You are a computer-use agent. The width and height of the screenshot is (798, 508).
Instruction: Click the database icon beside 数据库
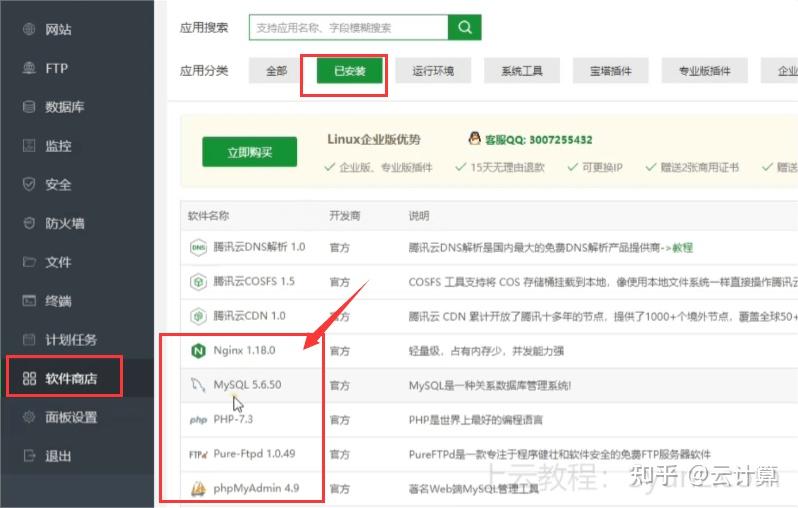29,106
